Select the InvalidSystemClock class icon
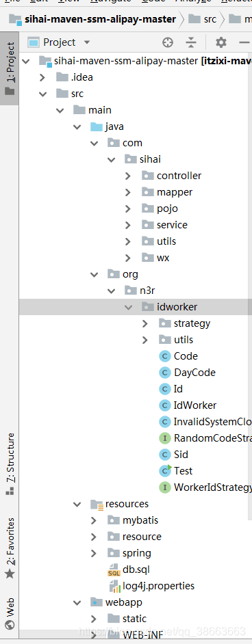This screenshot has height=644, width=252. [x=165, y=422]
